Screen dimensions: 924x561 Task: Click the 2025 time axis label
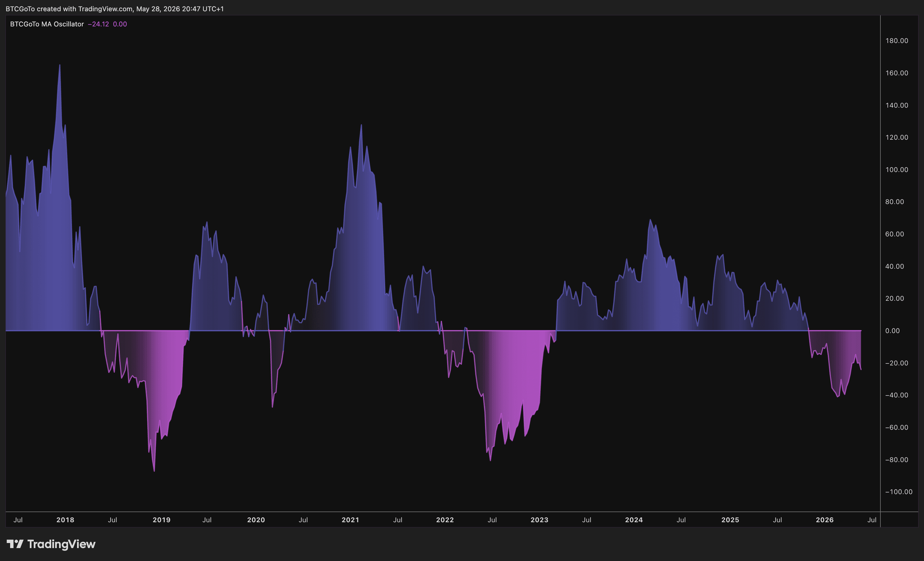[x=731, y=520]
